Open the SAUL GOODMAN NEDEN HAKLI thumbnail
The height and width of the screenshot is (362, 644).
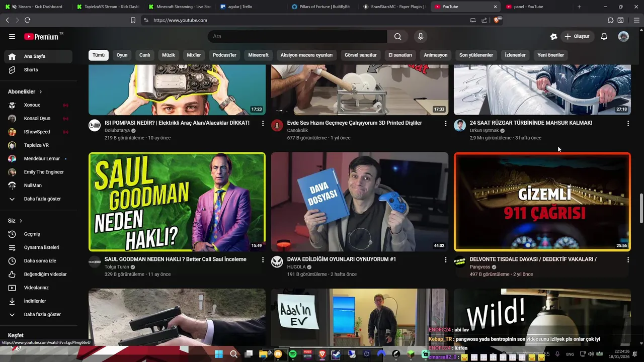pos(177,202)
